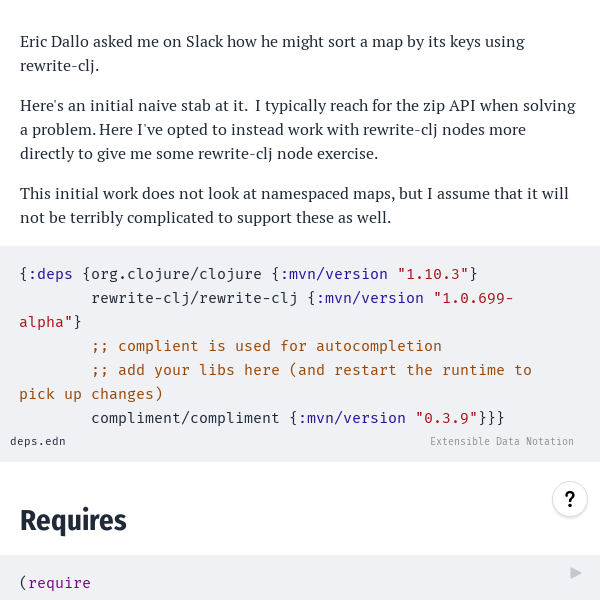600x600 pixels.
Task: Open the question mark help button
Action: (569, 499)
